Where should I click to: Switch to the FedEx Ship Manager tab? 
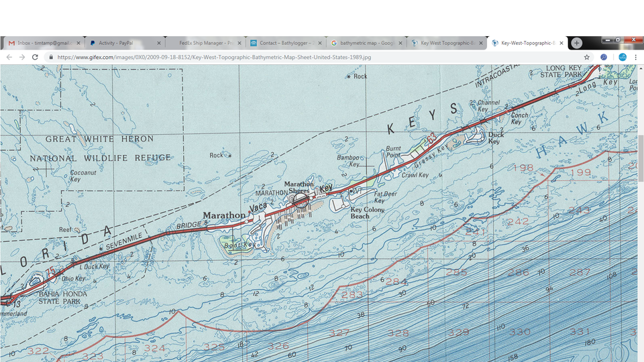tap(202, 43)
